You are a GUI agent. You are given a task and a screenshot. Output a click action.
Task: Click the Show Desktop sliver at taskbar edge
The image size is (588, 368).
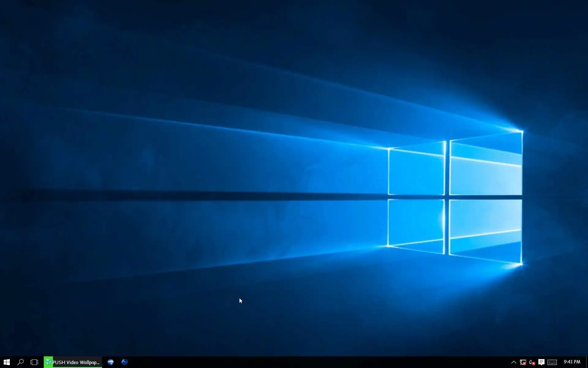pos(587,362)
